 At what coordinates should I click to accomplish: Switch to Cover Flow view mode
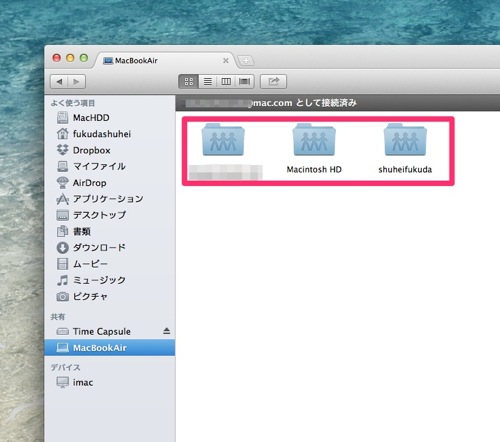(x=245, y=82)
